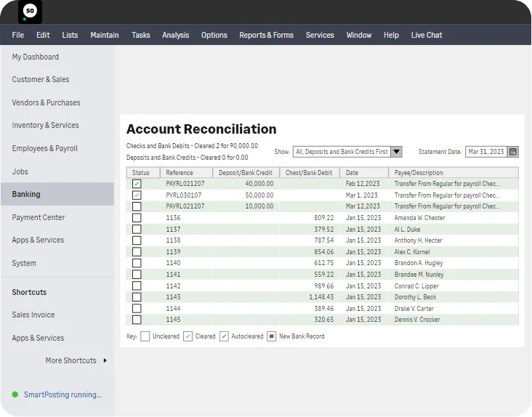Screen dimensions: 532x417
Task: Open Apps & Services shortcut under Shortcuts
Action: pos(38,338)
